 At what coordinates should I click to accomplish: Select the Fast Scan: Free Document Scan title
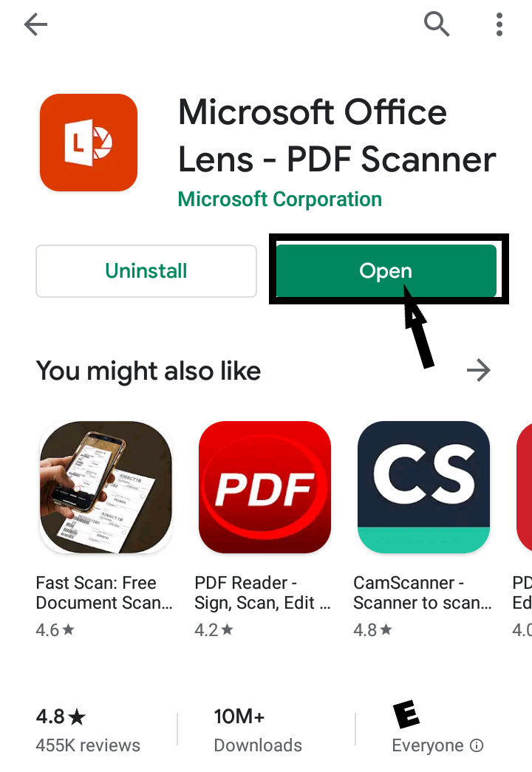(104, 592)
